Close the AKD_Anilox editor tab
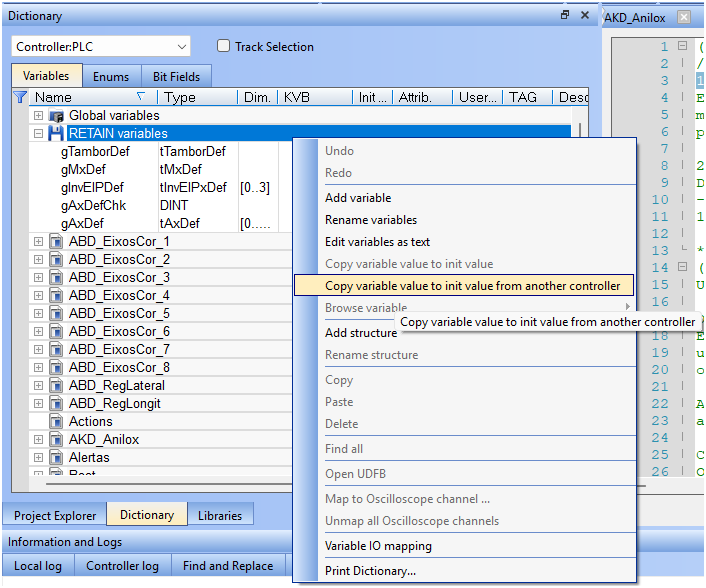The height and width of the screenshot is (588, 706). 684,18
